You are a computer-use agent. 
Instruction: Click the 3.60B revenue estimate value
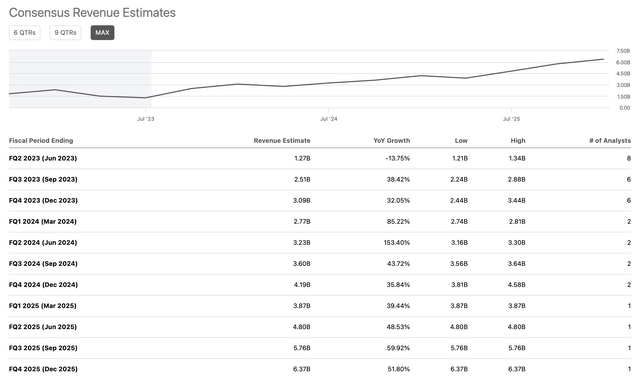pos(302,264)
